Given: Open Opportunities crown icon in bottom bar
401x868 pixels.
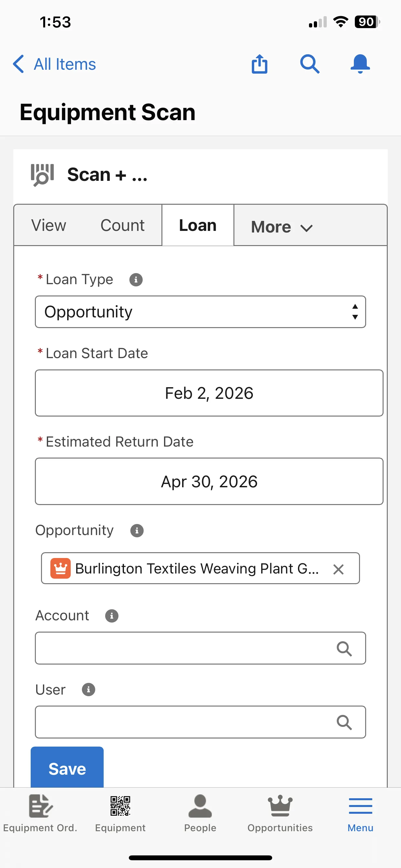Looking at the screenshot, I should click(x=280, y=806).
